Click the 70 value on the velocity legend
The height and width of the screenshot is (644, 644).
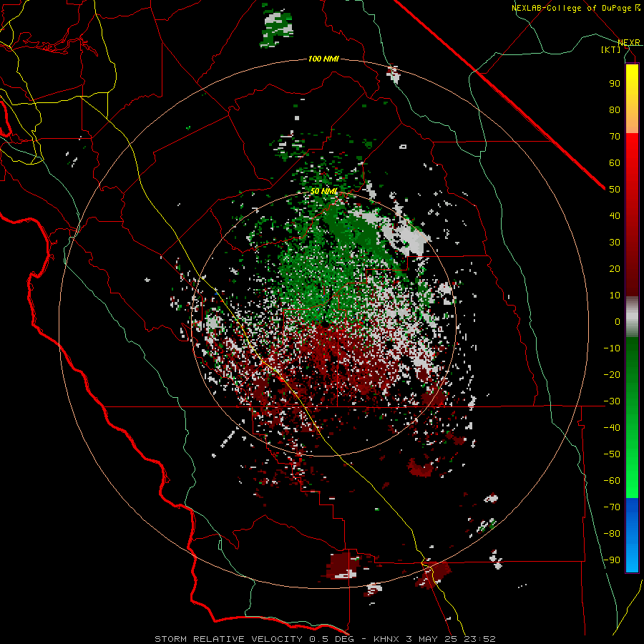pos(615,137)
